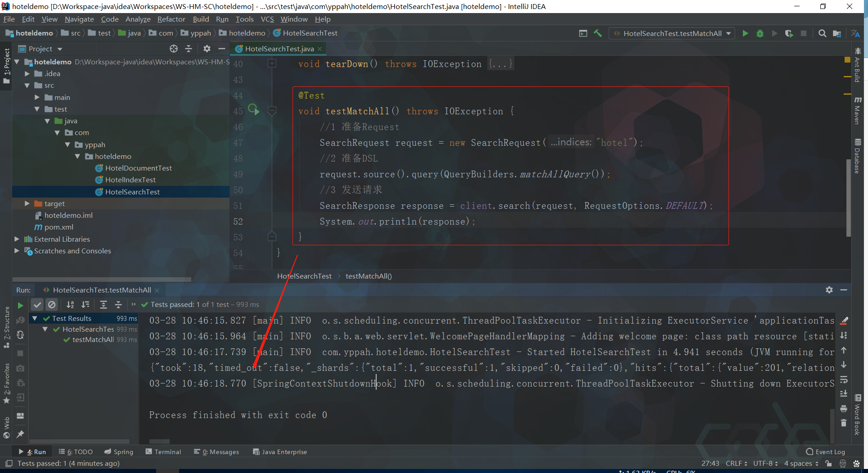Viewport: 868px width, 473px height.
Task: Expand Scratches and Consoles node
Action: pos(17,251)
